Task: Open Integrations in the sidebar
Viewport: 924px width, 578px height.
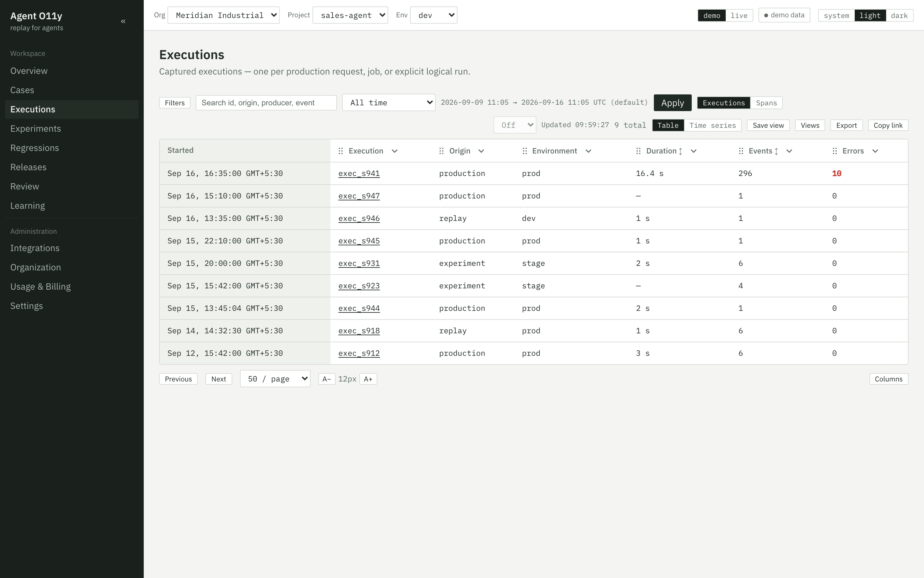Action: pyautogui.click(x=72, y=248)
